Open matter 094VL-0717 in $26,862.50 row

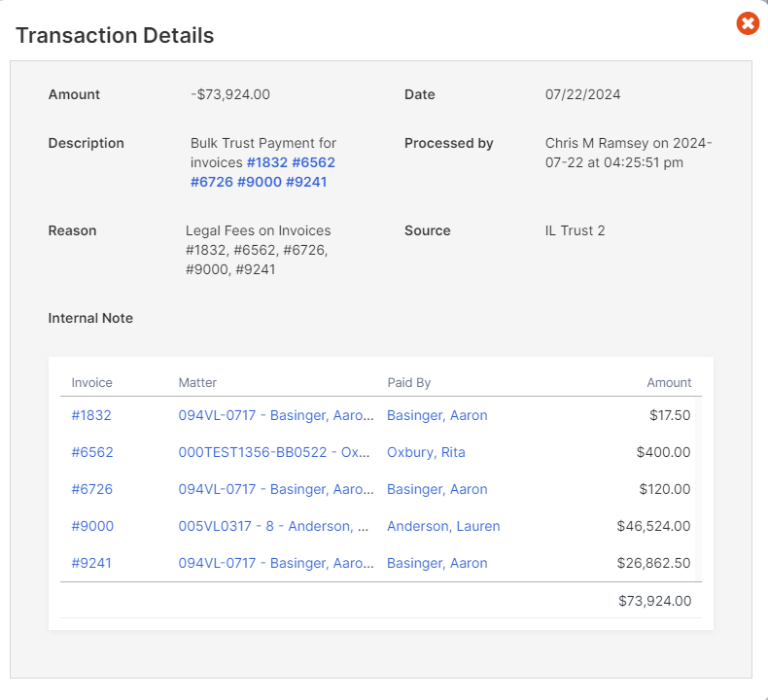276,563
